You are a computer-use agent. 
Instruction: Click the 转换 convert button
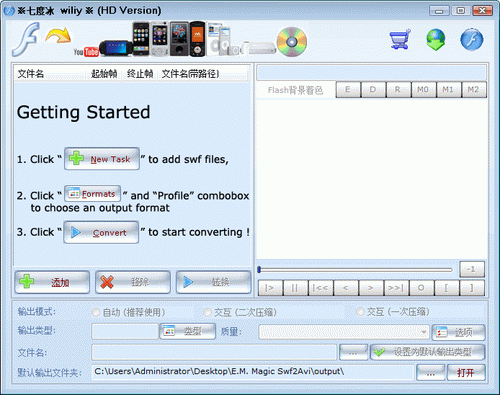(x=213, y=282)
